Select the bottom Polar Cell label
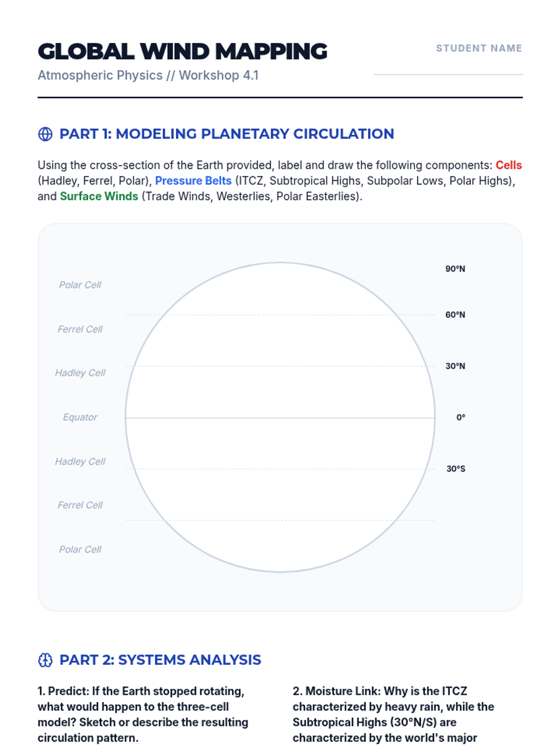Screen dimensions: 560x747 pos(80,550)
